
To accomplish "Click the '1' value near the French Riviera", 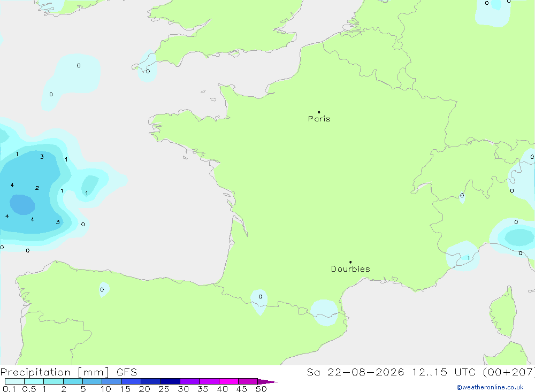I will [x=469, y=258].
